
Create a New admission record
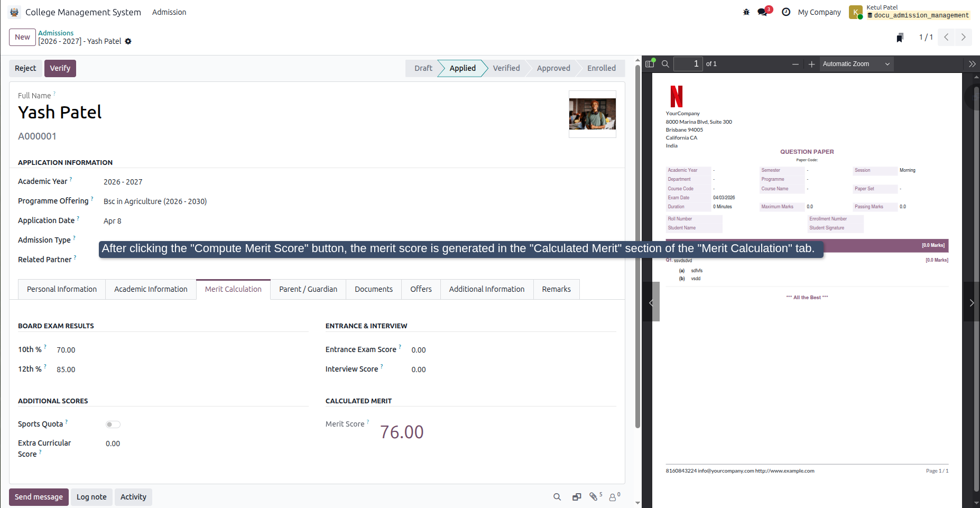tap(22, 37)
